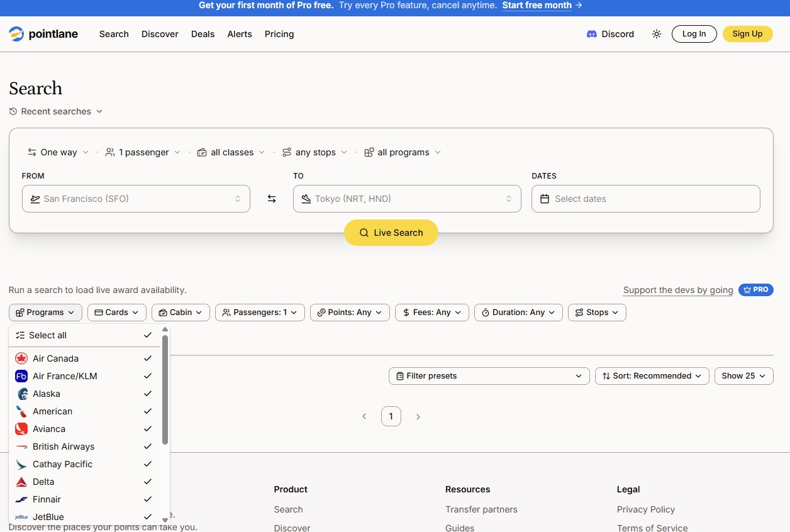Viewport: 790px width, 532px height.
Task: Click the Cathay Pacific logo icon
Action: (21, 464)
